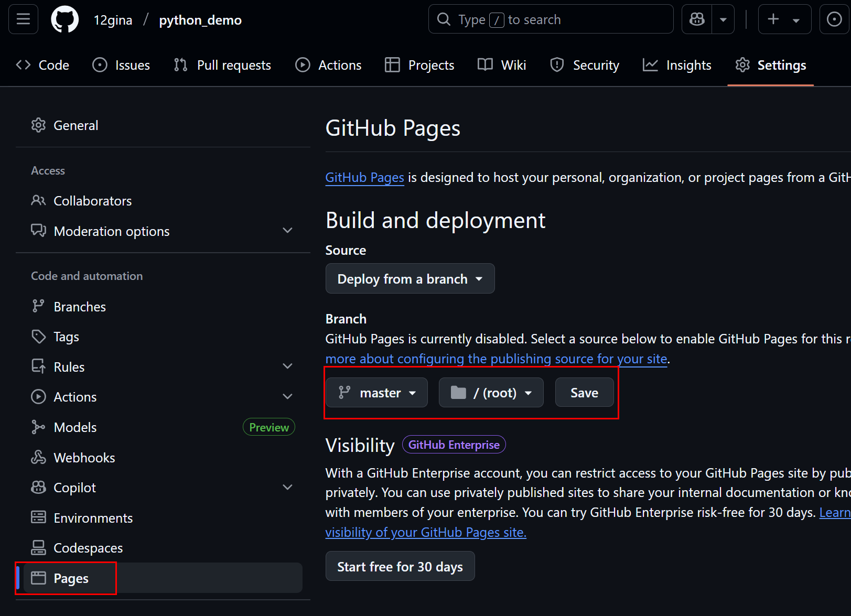This screenshot has width=851, height=616.
Task: Click the Branches git-branch icon
Action: pos(38,306)
